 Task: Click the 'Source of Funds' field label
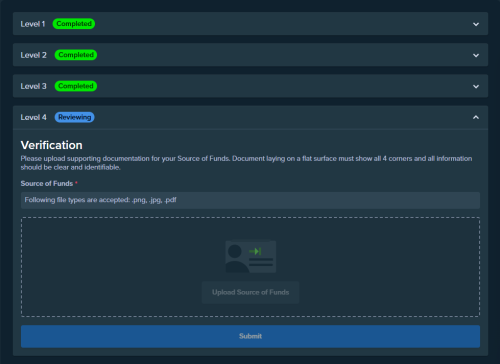(47, 183)
